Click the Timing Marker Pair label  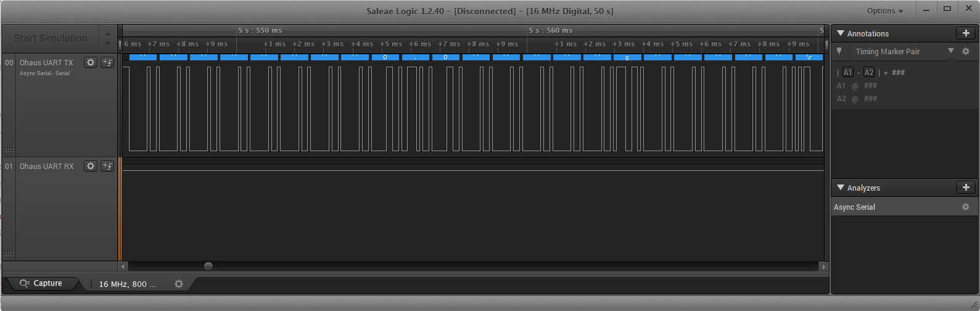point(887,52)
